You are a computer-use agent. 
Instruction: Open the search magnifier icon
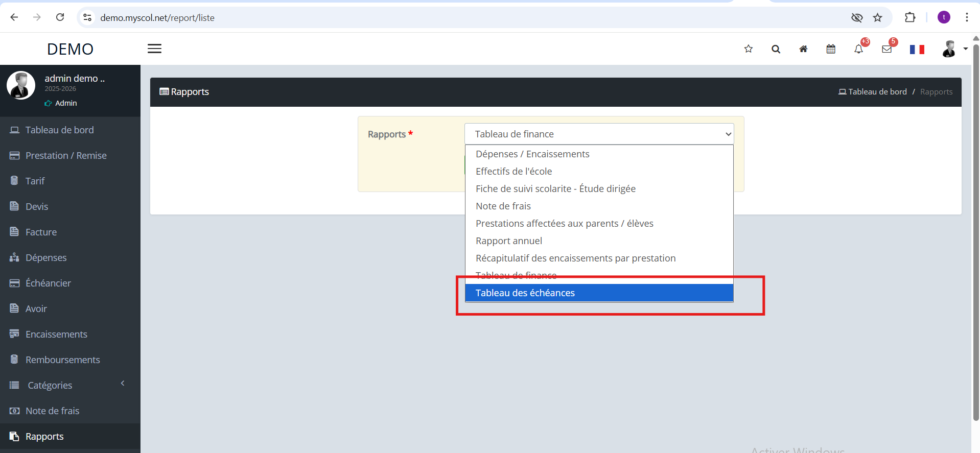point(776,49)
